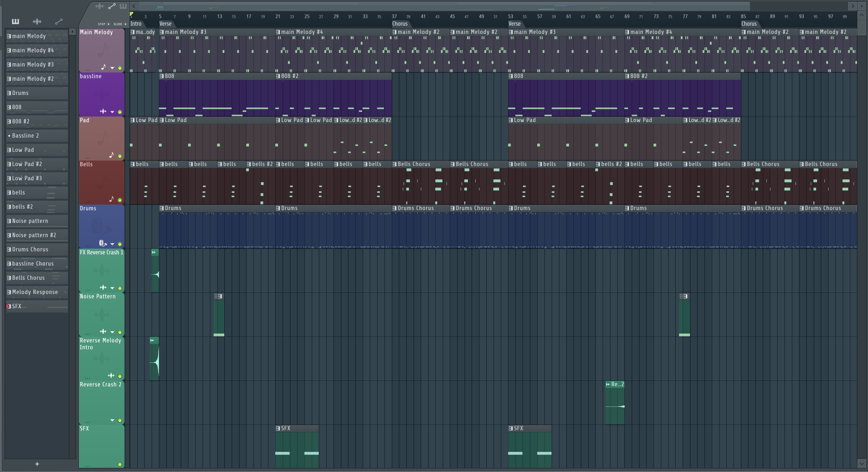Mute the SFX track
868x472 pixels.
tap(120, 464)
